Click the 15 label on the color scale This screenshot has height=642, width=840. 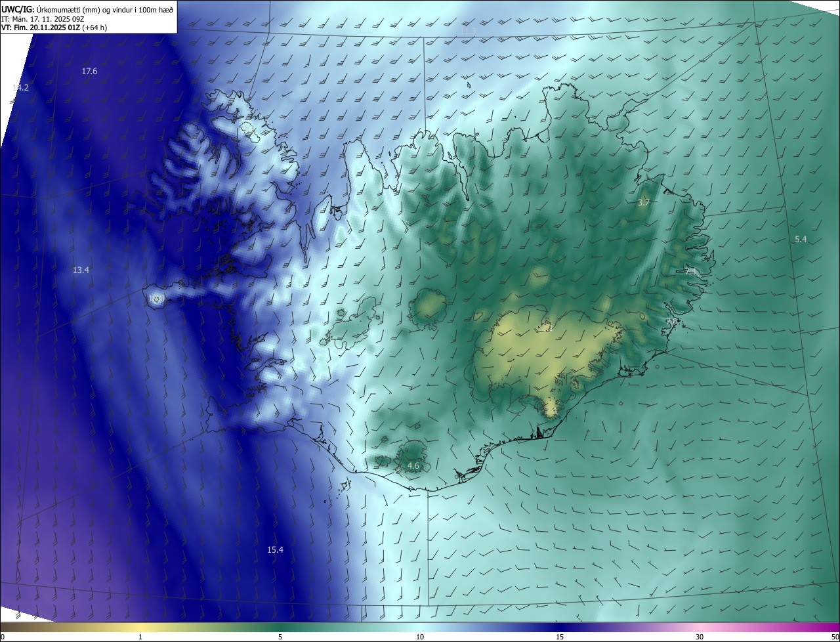pyautogui.click(x=560, y=637)
